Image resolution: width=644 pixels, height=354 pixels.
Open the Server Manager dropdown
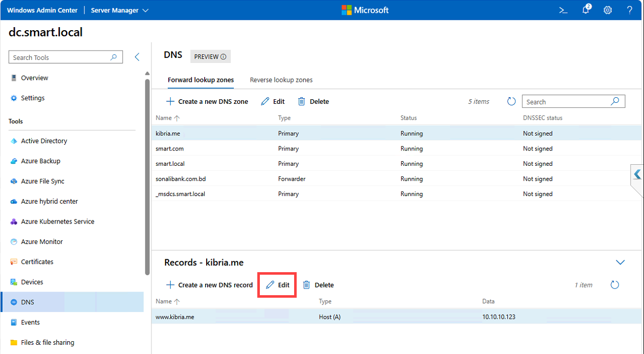(120, 10)
